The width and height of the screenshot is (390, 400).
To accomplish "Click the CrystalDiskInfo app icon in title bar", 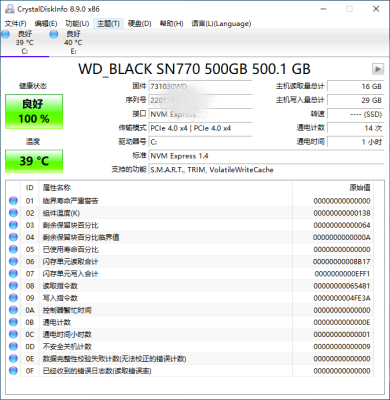I will (x=10, y=9).
